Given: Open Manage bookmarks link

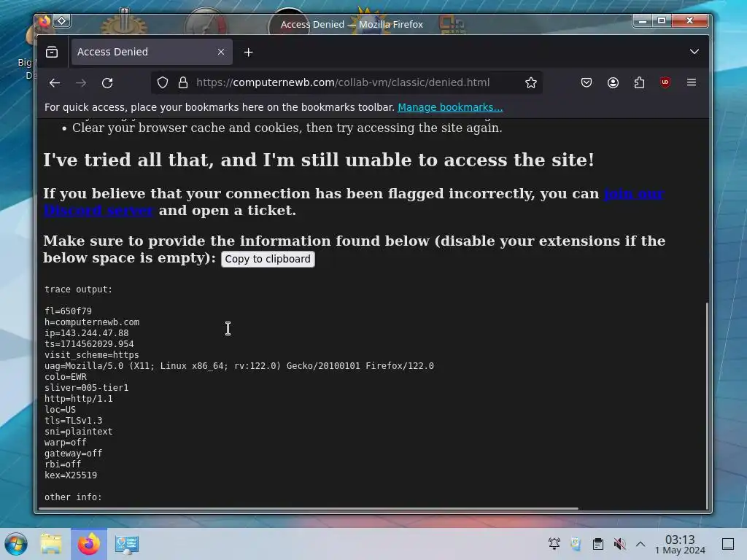Looking at the screenshot, I should point(450,108).
